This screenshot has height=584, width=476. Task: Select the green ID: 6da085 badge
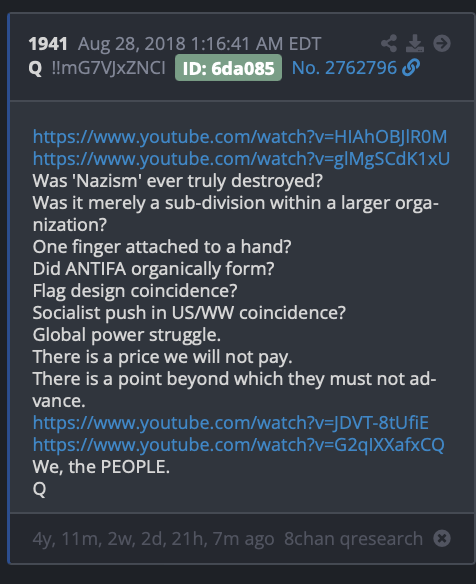tap(228, 68)
